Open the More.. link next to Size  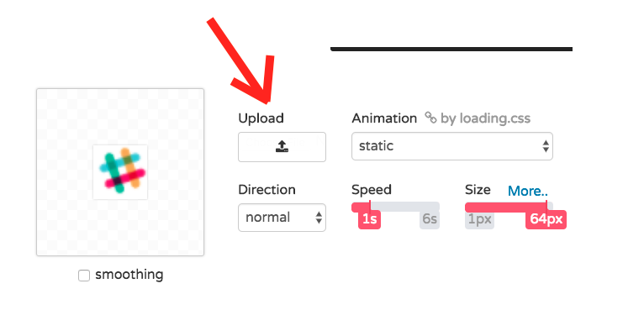[x=528, y=191]
